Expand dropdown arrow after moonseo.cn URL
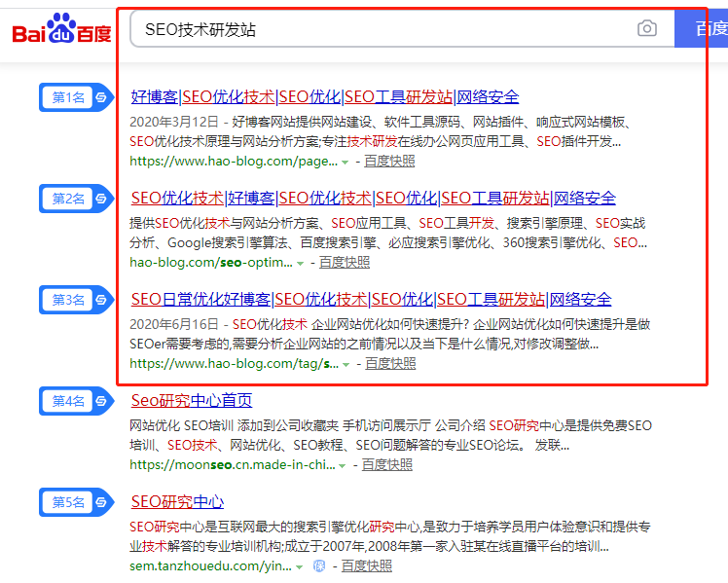 pyautogui.click(x=343, y=466)
